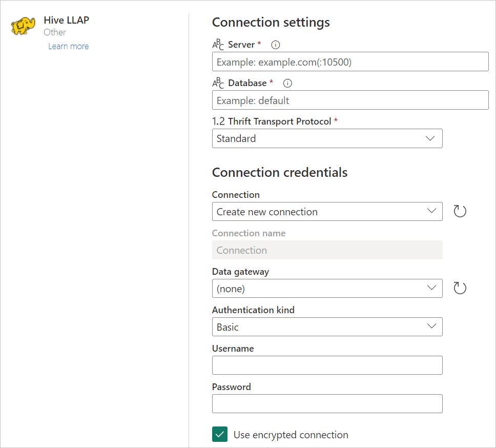Click the Username input field
The height and width of the screenshot is (448, 496).
point(327,365)
